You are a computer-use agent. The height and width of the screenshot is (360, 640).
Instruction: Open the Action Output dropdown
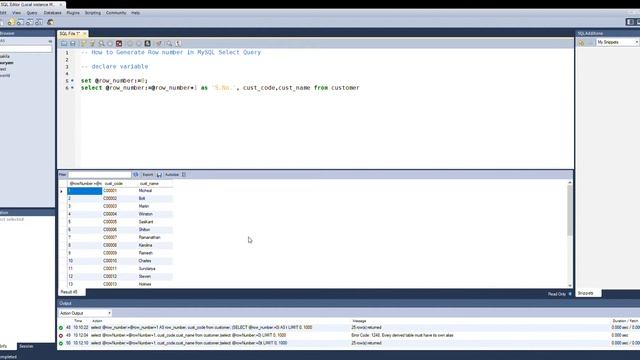85,313
